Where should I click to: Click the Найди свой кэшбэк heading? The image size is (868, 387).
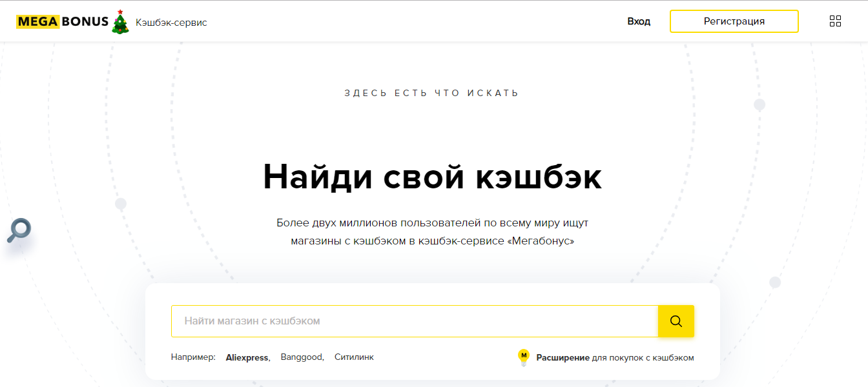433,177
